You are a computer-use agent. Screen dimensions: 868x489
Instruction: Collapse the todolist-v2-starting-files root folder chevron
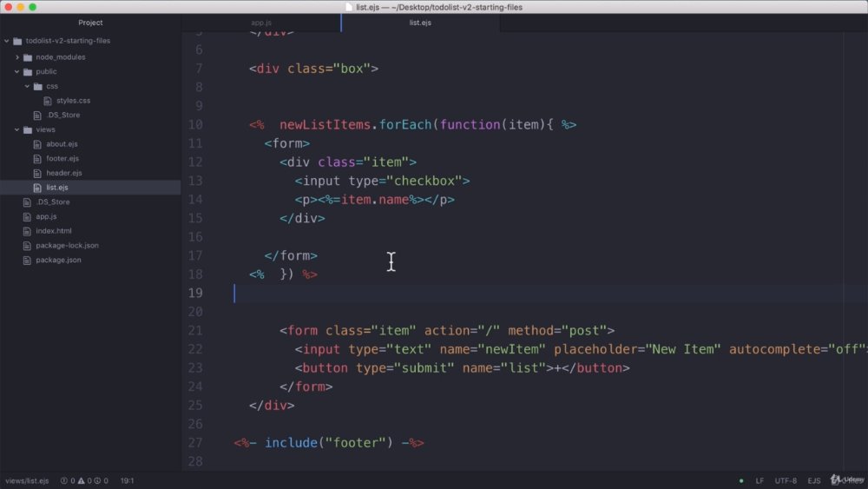[7, 41]
